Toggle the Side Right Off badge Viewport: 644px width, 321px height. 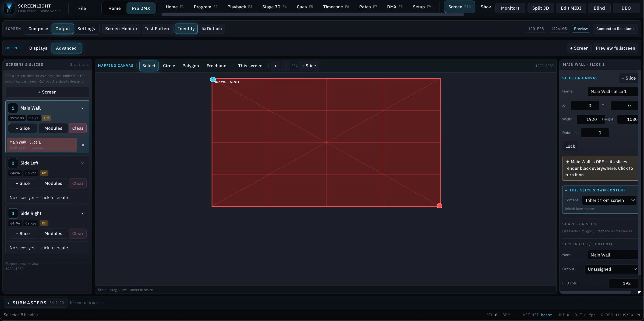click(x=44, y=223)
